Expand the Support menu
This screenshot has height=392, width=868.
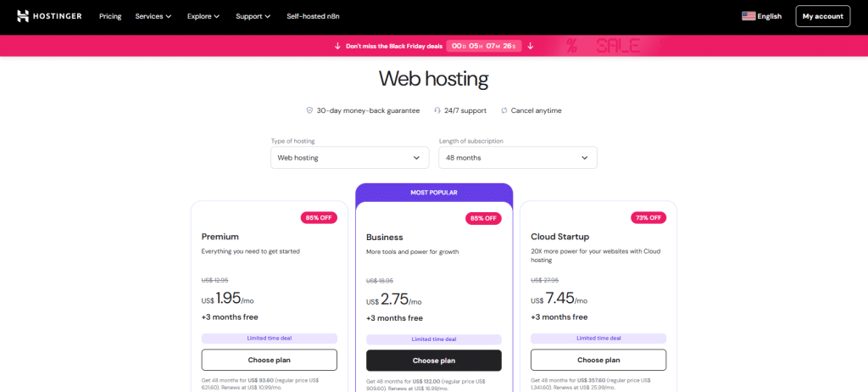253,16
